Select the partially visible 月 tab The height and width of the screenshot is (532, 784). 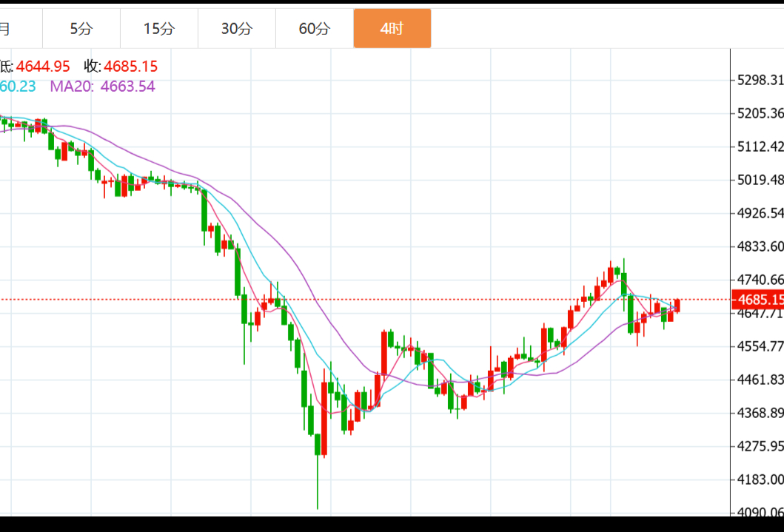[6, 29]
